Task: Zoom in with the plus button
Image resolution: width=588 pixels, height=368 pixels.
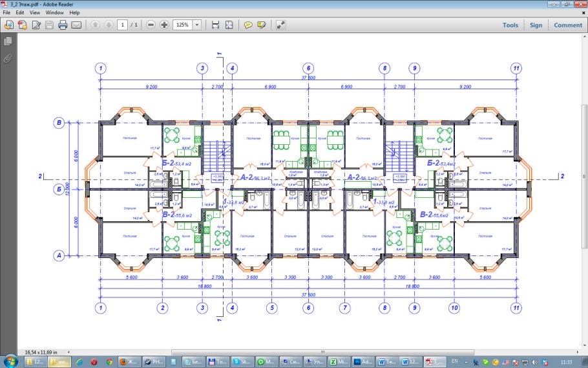Action: click(x=164, y=25)
